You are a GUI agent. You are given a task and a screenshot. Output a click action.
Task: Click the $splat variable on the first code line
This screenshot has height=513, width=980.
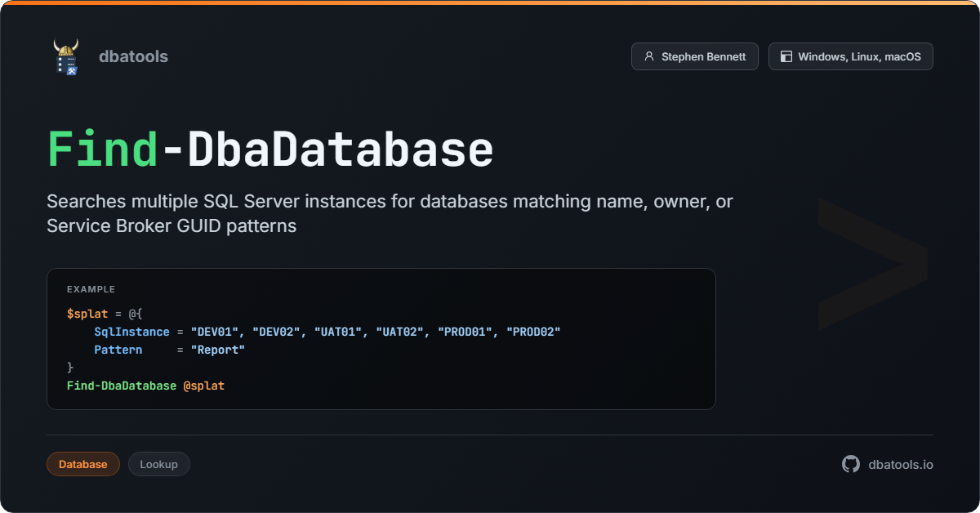(87, 314)
